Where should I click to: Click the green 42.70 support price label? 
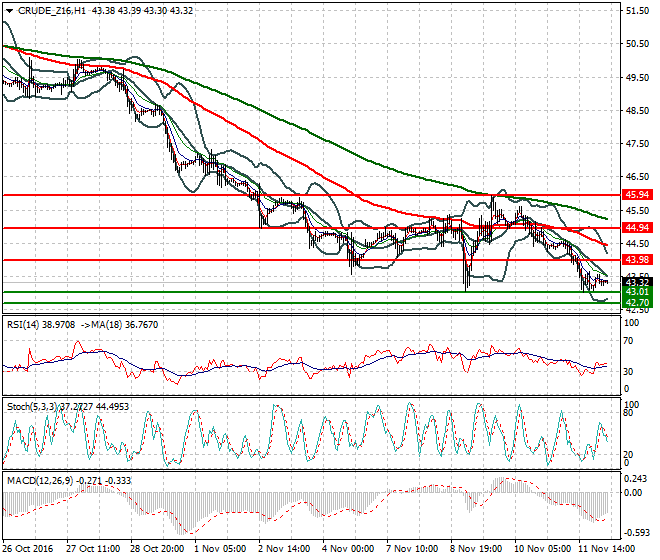pyautogui.click(x=637, y=302)
